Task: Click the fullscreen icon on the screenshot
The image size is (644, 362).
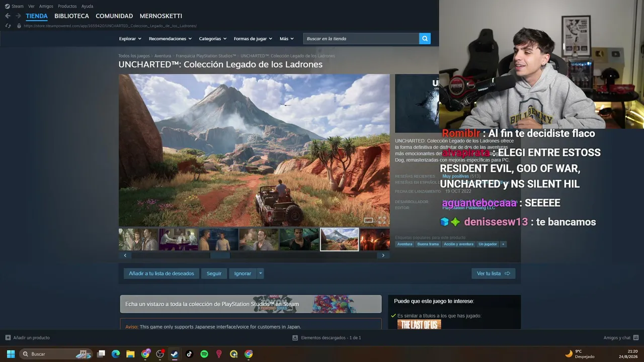Action: click(x=382, y=220)
